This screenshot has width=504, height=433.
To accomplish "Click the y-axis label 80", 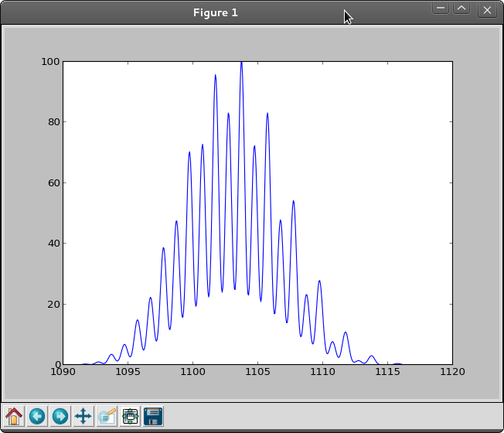I will point(53,122).
